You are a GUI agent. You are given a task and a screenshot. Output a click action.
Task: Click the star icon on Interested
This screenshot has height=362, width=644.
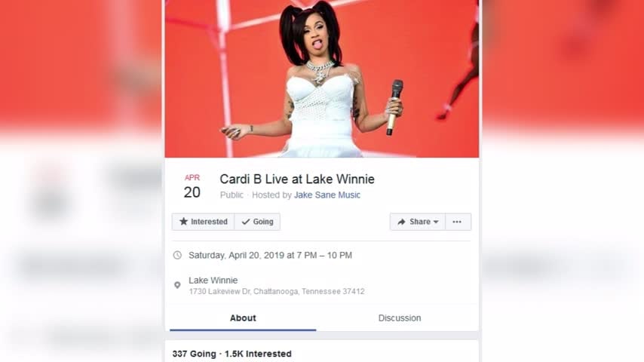click(x=183, y=222)
